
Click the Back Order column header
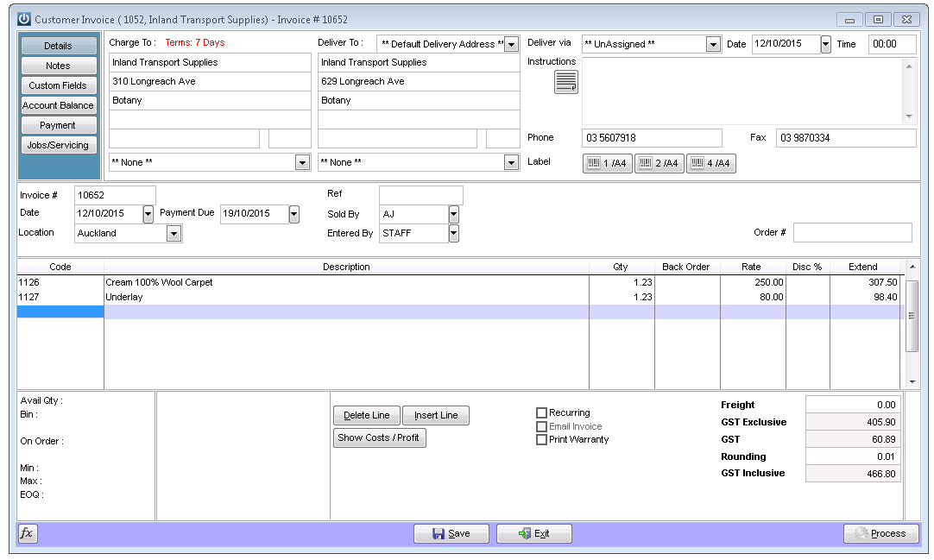tap(686, 267)
